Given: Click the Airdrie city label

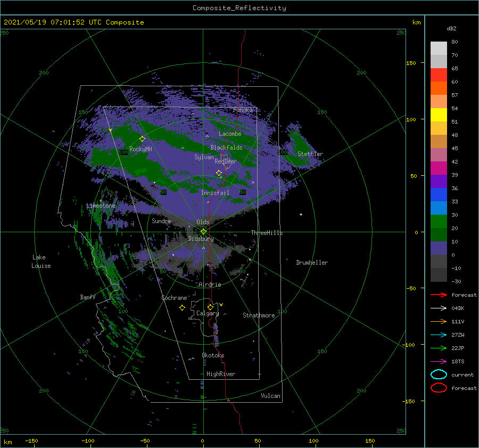Looking at the screenshot, I should [210, 284].
